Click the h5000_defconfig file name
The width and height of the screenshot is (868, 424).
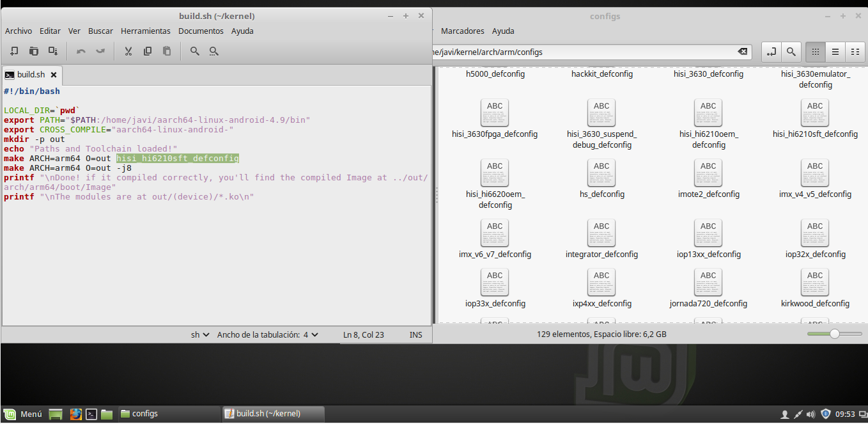click(495, 74)
